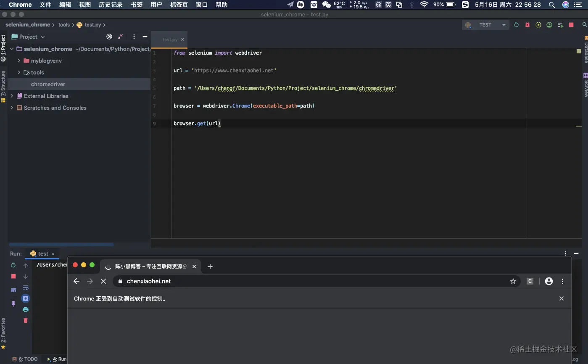Hide the Run tool window
Screen dimensions: 588x364
tap(577, 253)
